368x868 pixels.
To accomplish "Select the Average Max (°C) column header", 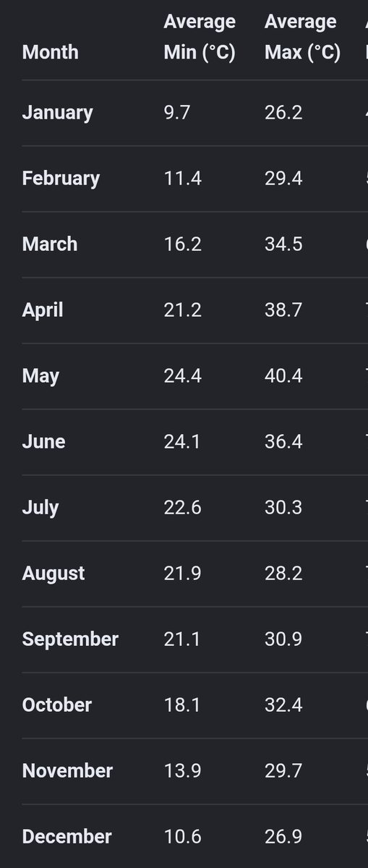I will [302, 37].
